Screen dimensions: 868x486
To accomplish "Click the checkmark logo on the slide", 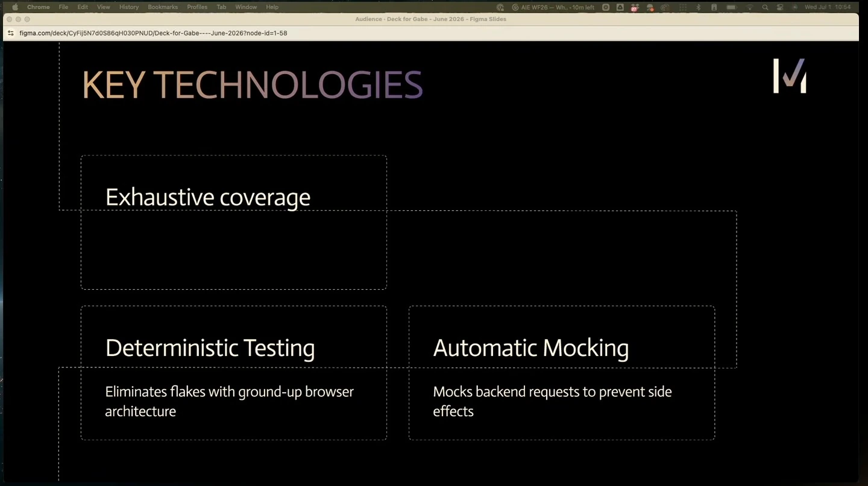I will [x=790, y=76].
